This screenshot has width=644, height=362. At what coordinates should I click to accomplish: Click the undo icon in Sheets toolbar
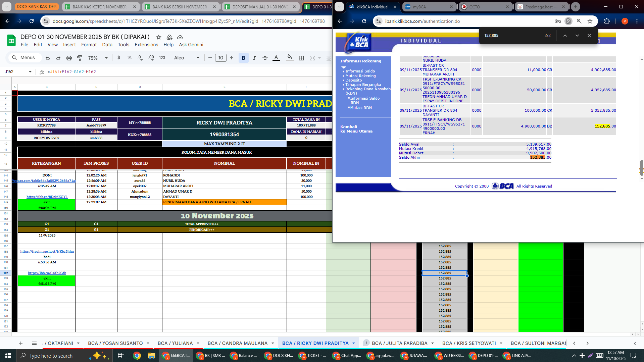48,58
